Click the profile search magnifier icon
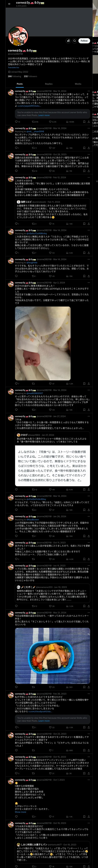Image resolution: width=98 pixels, height=868 pixels. 75,41
